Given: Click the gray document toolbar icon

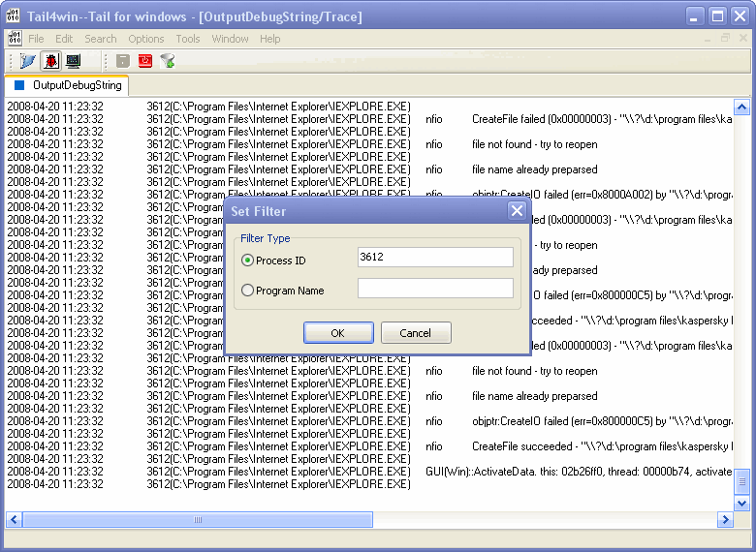Looking at the screenshot, I should point(122,61).
